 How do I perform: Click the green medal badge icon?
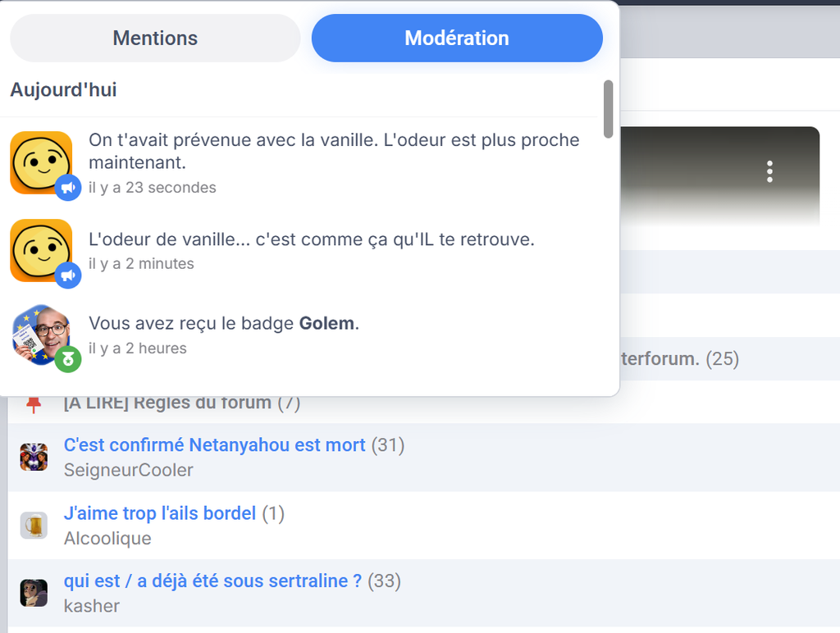[x=68, y=359]
